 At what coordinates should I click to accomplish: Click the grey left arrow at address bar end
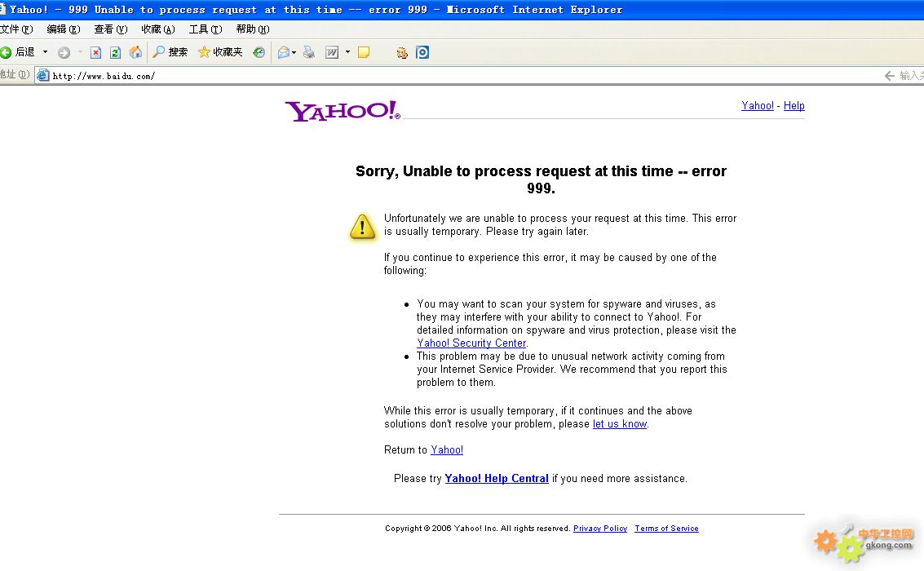pos(890,75)
